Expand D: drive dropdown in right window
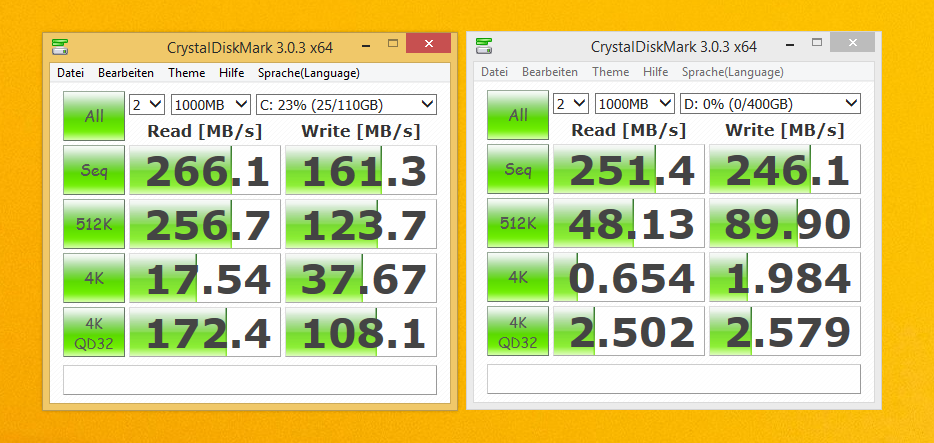The image size is (934, 443). click(770, 104)
